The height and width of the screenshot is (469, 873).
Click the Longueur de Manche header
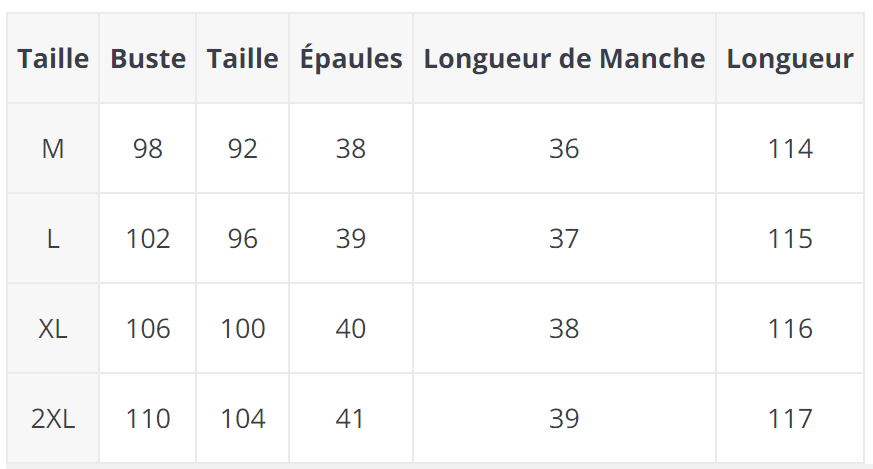(564, 59)
